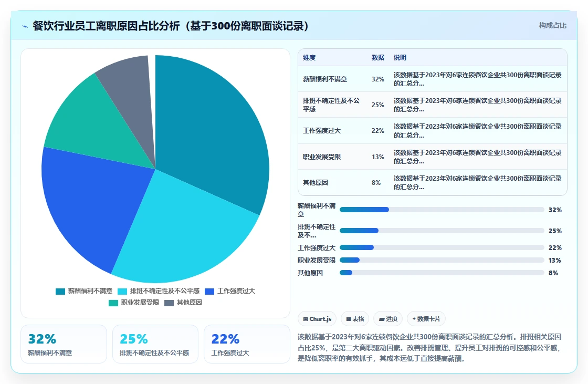The image size is (588, 384).
Task: Click the 薪酬福利不满意 32% progress bar
Action: (442, 210)
